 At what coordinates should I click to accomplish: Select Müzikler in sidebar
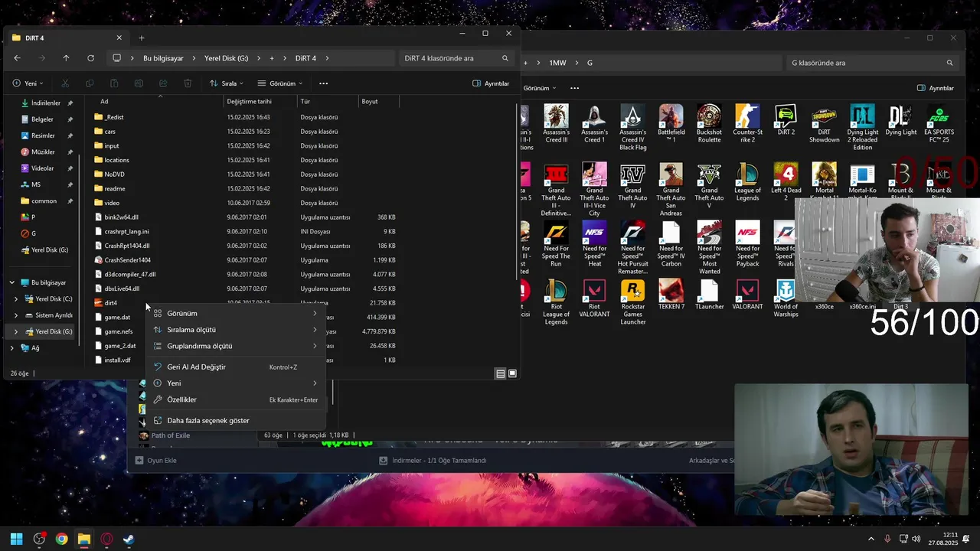click(x=43, y=152)
